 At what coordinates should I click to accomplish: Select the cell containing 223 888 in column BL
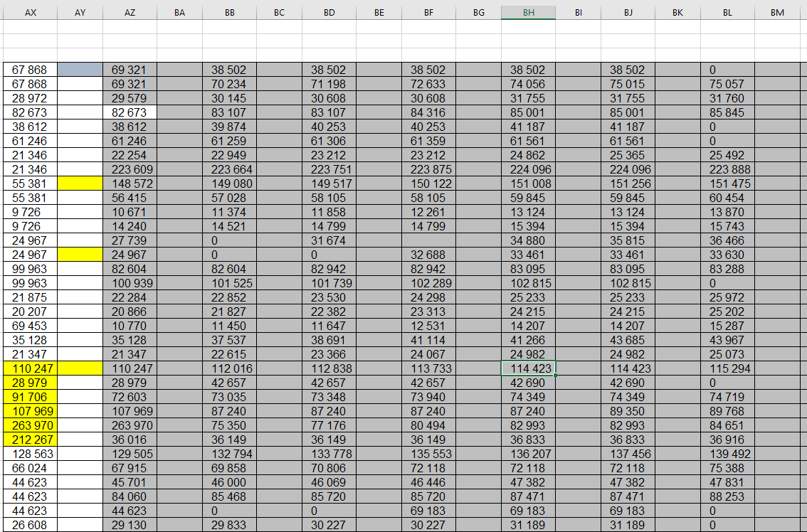(x=727, y=169)
